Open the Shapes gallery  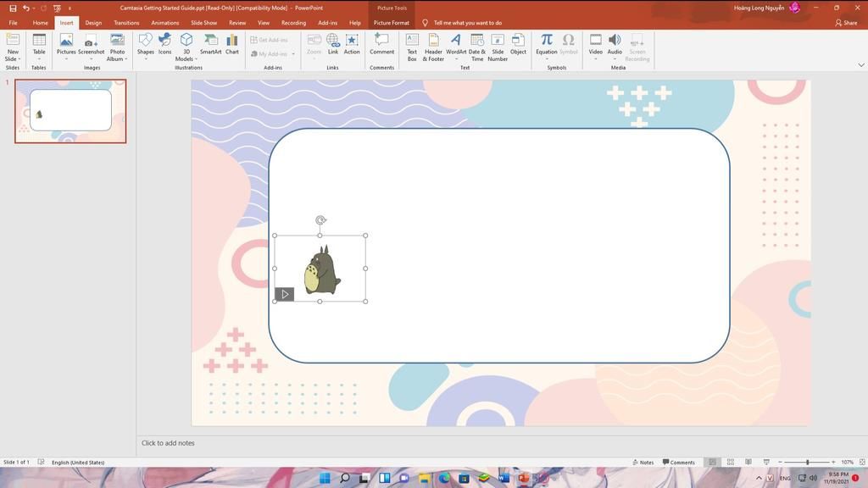click(x=146, y=47)
